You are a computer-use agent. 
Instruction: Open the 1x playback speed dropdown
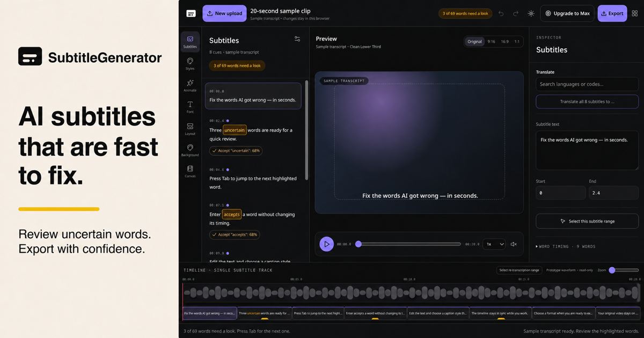pos(494,244)
